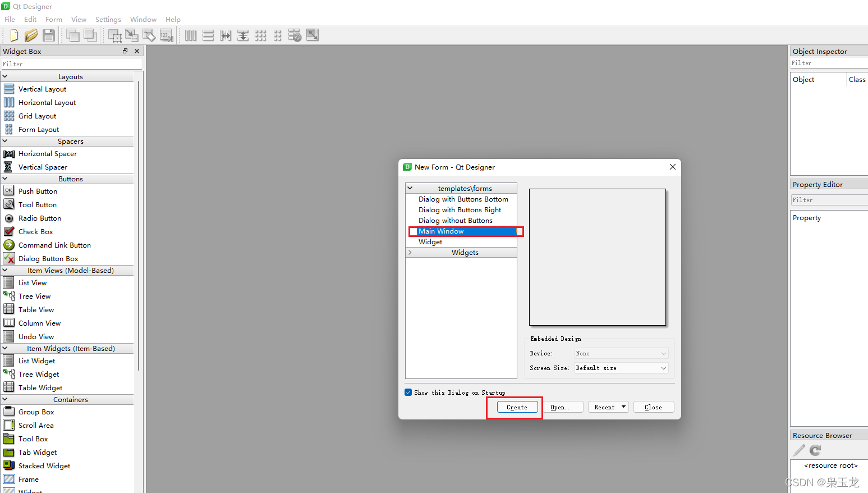Select the Edit Widgets mode icon

[x=115, y=36]
